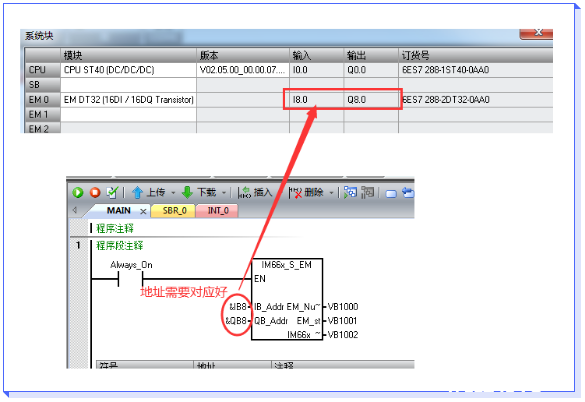Click the program status monitoring icon
Image resolution: width=585 pixels, height=402 pixels.
click(350, 193)
